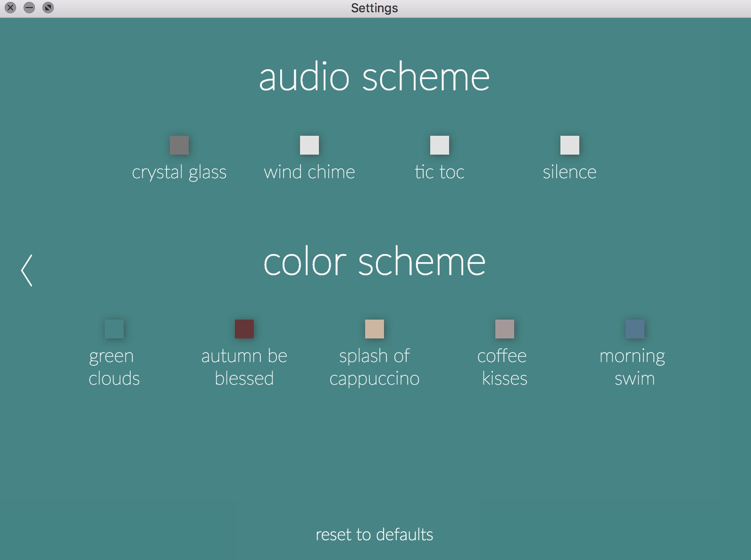Choose the blue morning swim swatch

pos(634,329)
